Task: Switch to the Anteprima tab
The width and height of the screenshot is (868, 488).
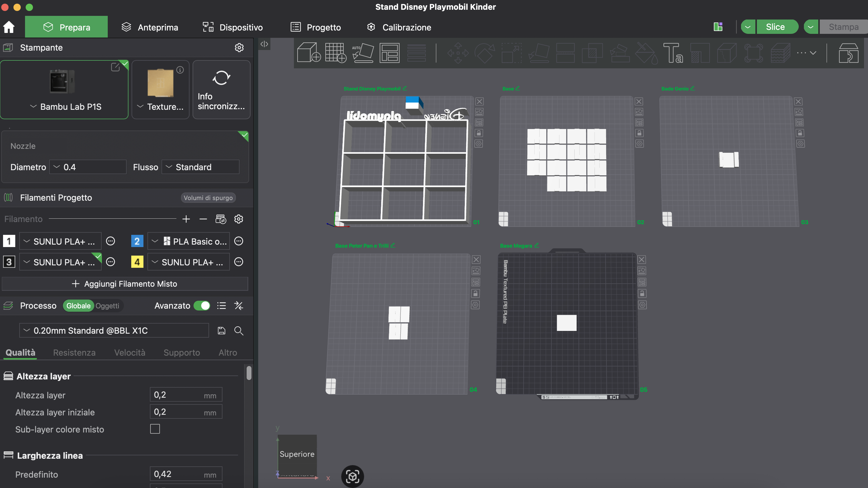Action: coord(150,27)
